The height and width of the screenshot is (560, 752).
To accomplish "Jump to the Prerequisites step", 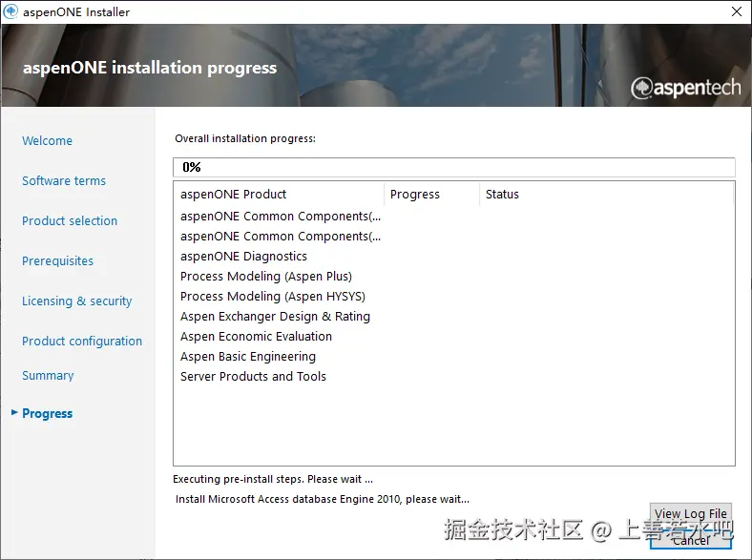I will pyautogui.click(x=57, y=261).
